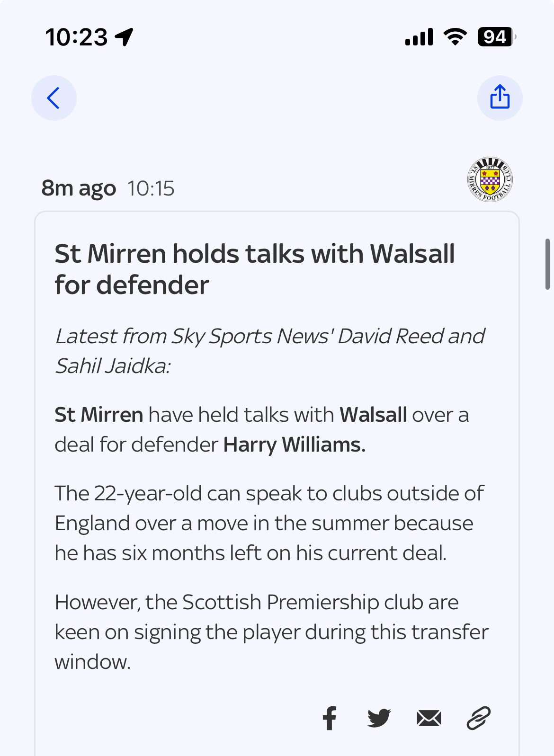Share article on Twitter

(379, 718)
